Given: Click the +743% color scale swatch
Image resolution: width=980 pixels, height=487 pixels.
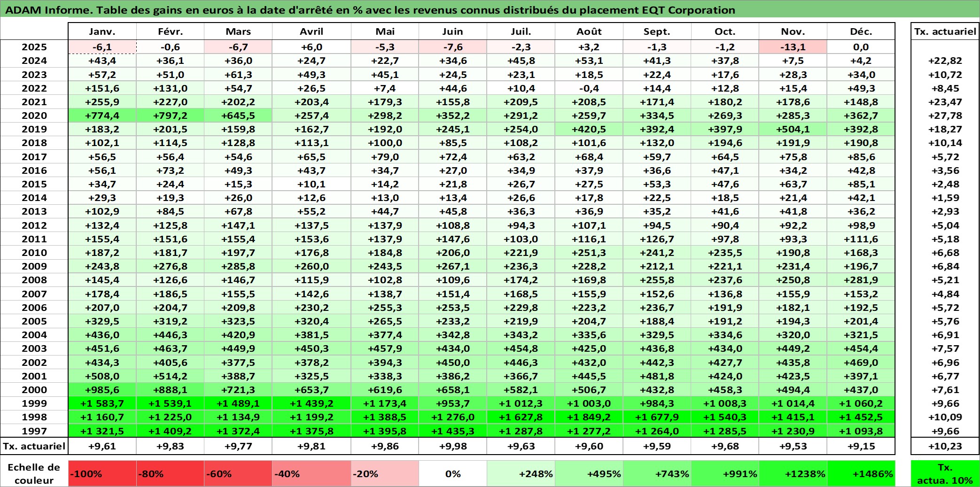Looking at the screenshot, I should click(x=657, y=473).
